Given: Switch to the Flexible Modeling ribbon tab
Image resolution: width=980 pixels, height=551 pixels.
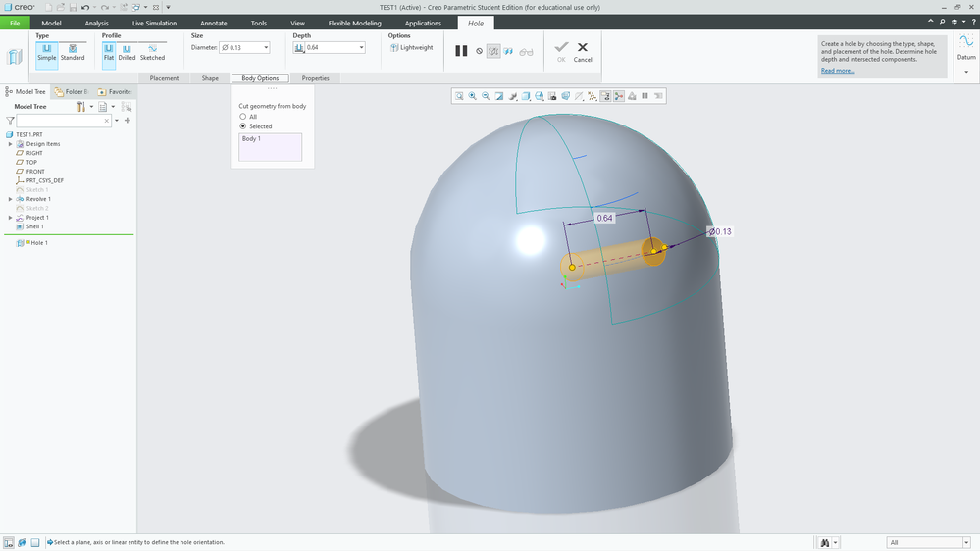Looking at the screenshot, I should (356, 23).
